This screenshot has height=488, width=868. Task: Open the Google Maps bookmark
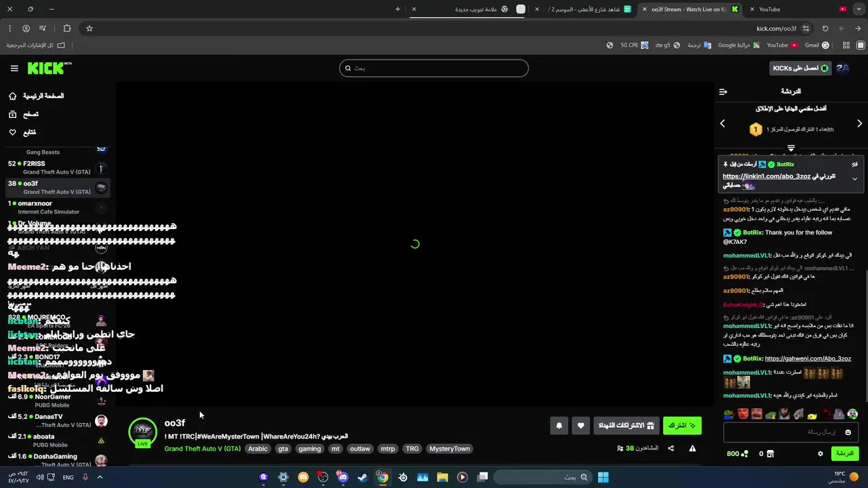point(739,45)
